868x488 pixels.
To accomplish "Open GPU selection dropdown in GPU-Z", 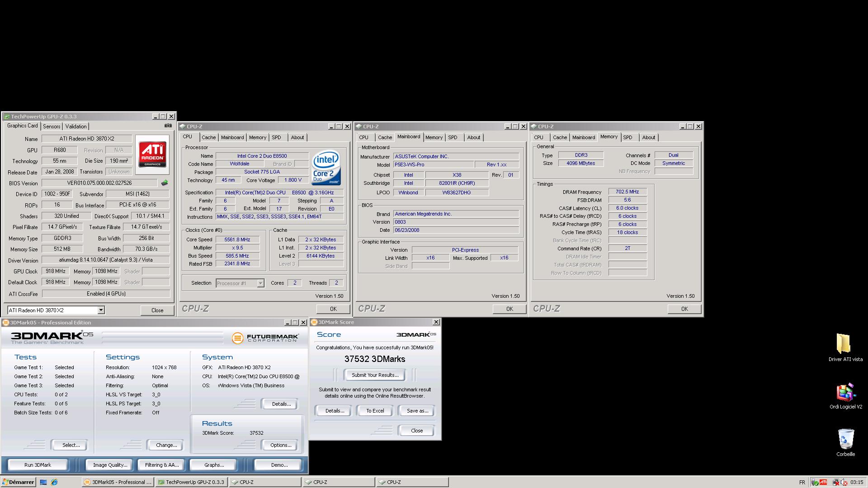I will coord(101,310).
